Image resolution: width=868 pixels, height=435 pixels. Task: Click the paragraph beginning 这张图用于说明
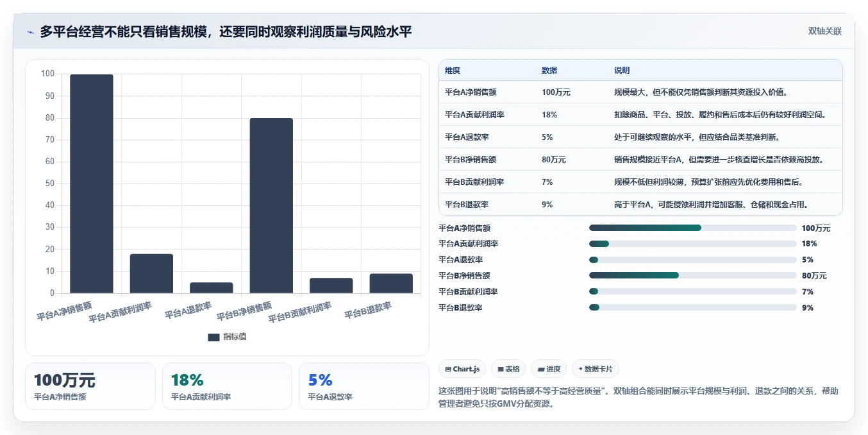pos(638,397)
